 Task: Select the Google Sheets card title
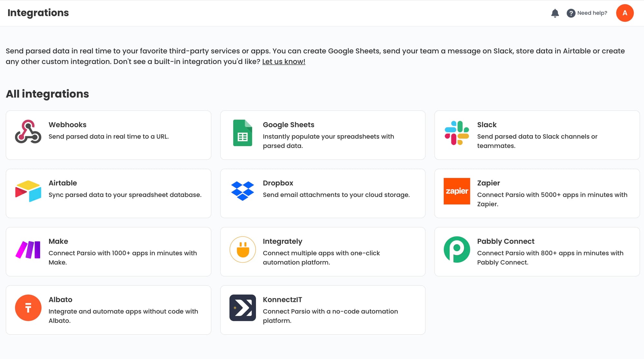pyautogui.click(x=288, y=125)
